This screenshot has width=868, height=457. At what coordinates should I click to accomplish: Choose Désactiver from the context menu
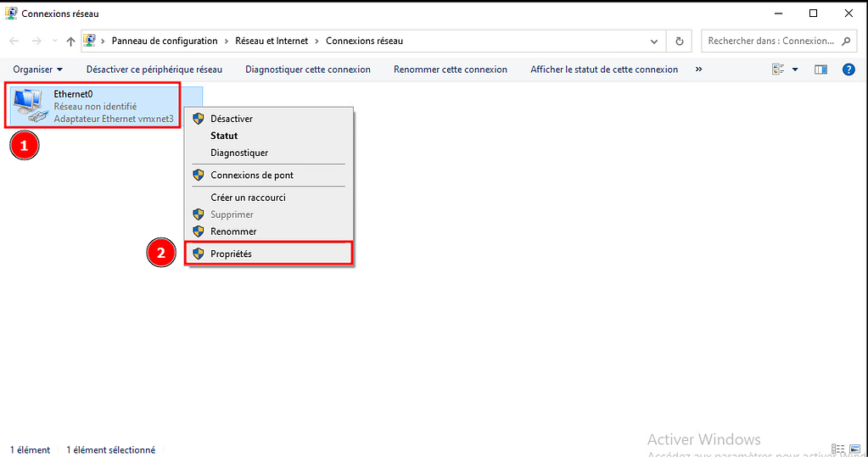pos(232,119)
